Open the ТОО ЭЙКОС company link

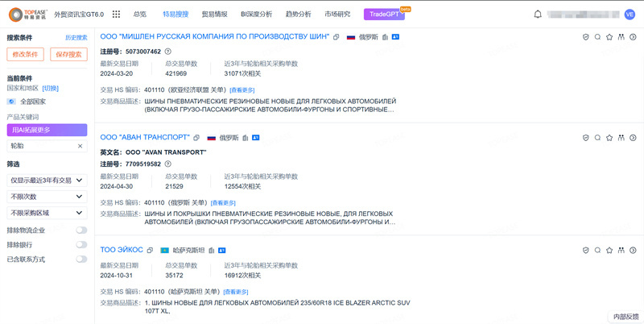122,250
